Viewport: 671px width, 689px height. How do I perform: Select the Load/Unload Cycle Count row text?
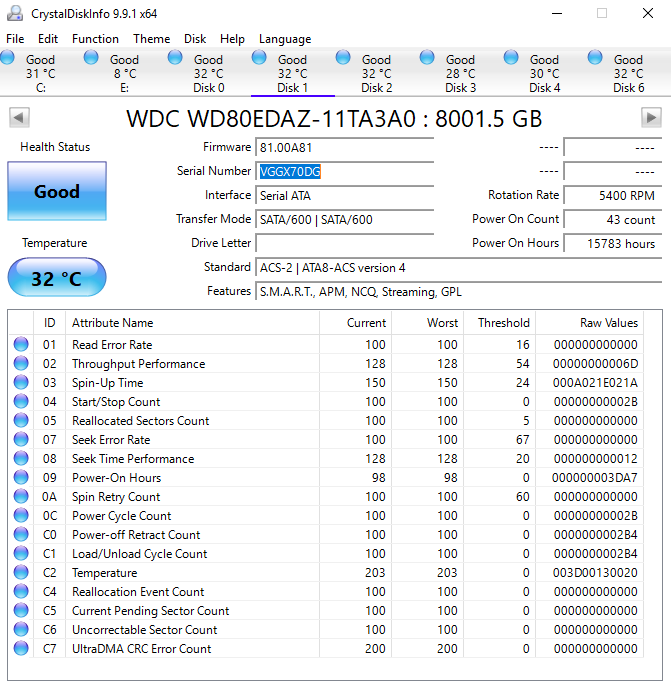click(x=139, y=554)
